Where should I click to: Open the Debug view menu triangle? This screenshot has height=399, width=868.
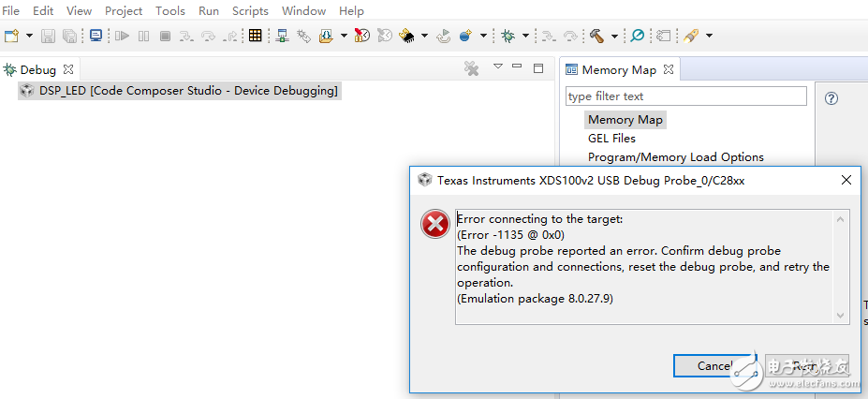pyautogui.click(x=497, y=66)
